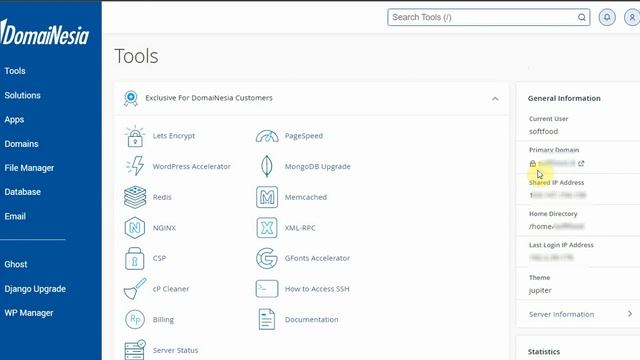
Task: Click the Documentation page icon
Action: click(267, 319)
